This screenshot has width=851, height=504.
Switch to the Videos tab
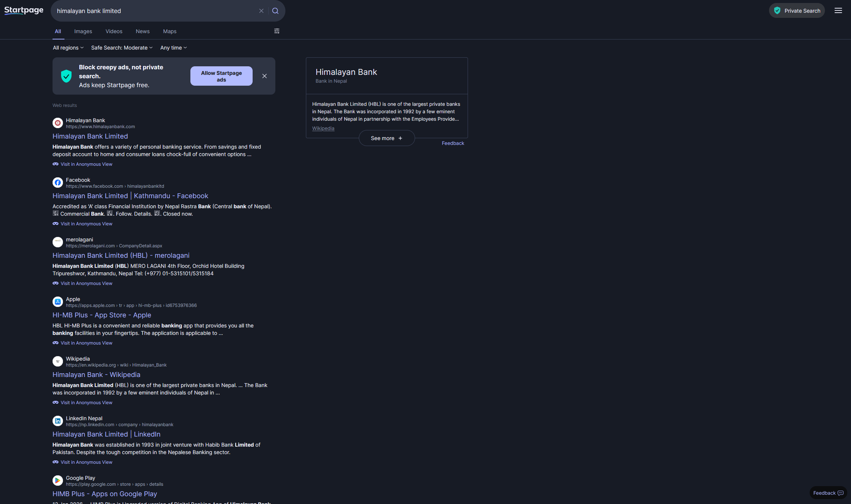(x=114, y=31)
